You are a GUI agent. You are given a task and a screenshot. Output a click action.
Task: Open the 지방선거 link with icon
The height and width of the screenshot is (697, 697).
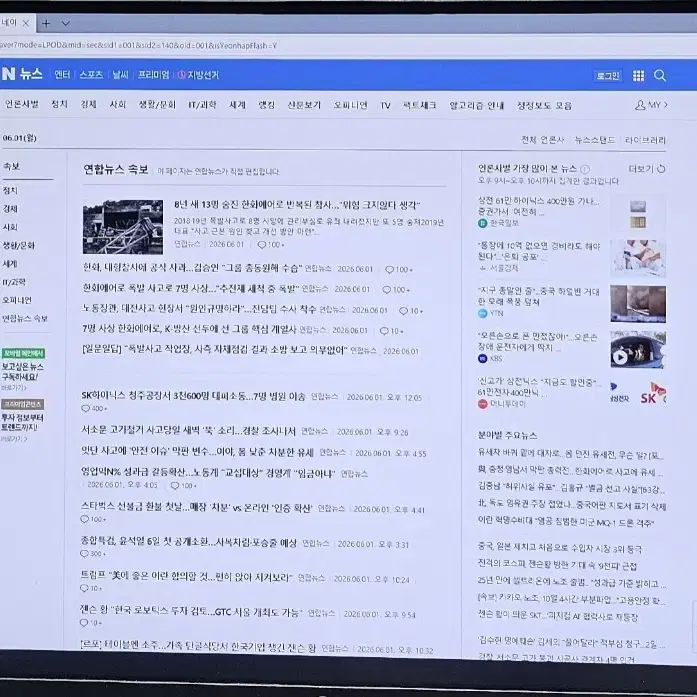coord(198,75)
